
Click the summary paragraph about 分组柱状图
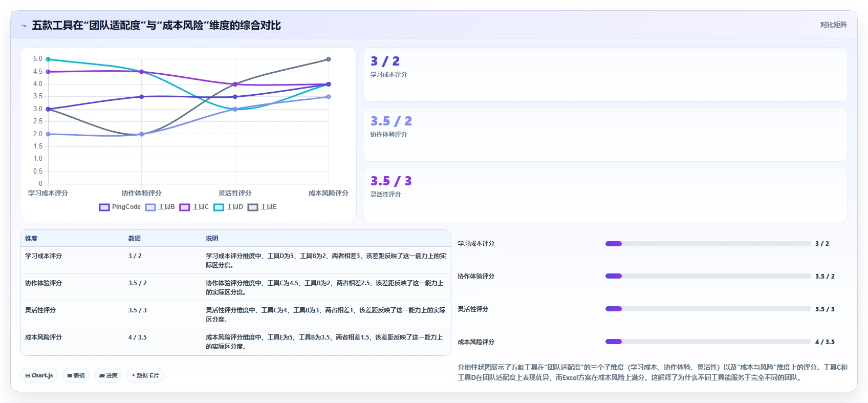point(653,372)
